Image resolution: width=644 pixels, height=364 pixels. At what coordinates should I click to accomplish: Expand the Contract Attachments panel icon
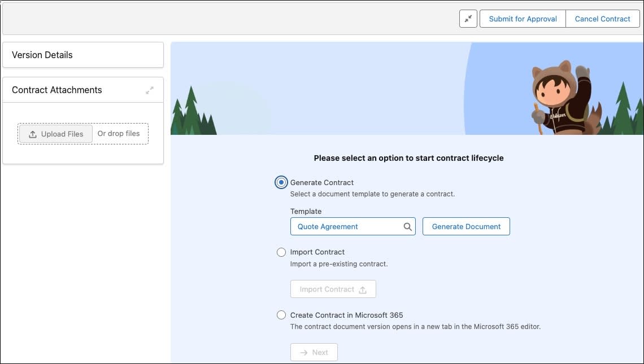coord(150,90)
